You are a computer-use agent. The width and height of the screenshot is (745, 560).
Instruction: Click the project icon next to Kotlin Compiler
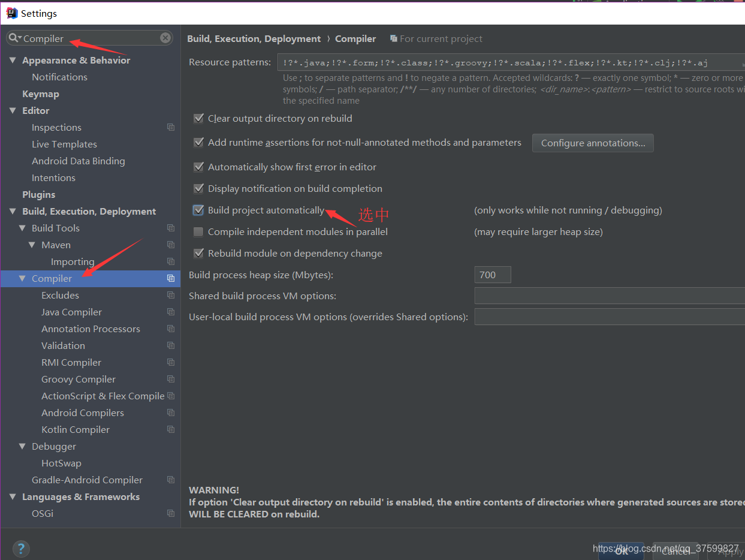[x=171, y=429]
